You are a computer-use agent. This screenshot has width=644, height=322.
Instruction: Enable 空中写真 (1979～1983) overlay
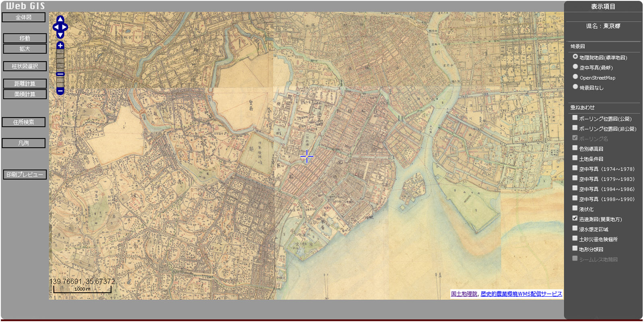pyautogui.click(x=575, y=178)
